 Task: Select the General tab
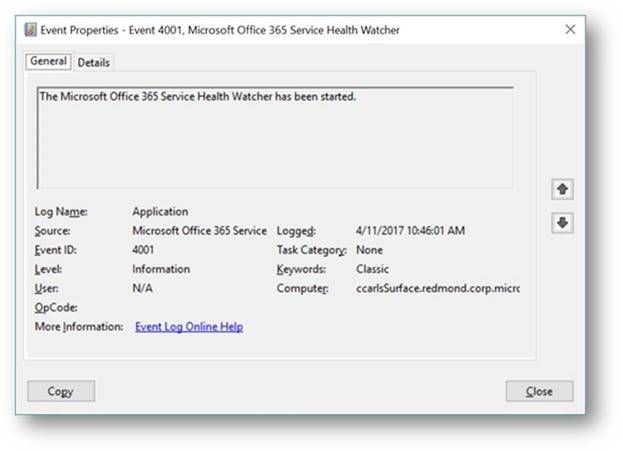coord(48,61)
